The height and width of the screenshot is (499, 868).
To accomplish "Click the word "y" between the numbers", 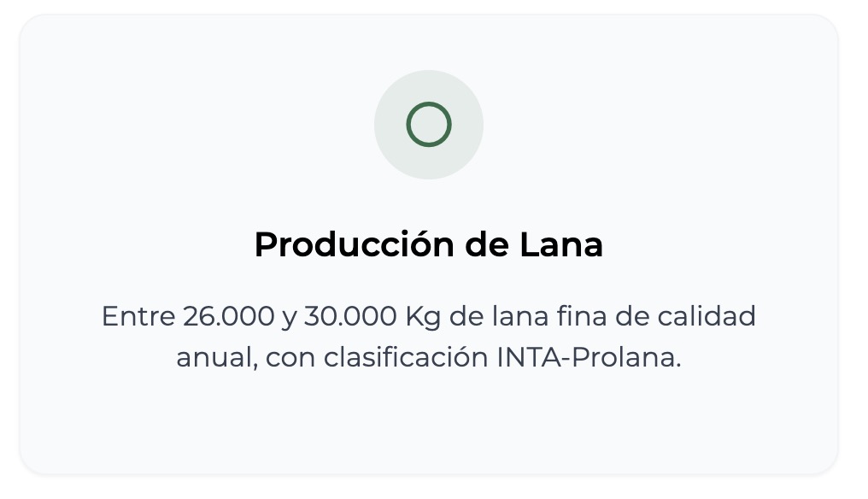I will 288,319.
